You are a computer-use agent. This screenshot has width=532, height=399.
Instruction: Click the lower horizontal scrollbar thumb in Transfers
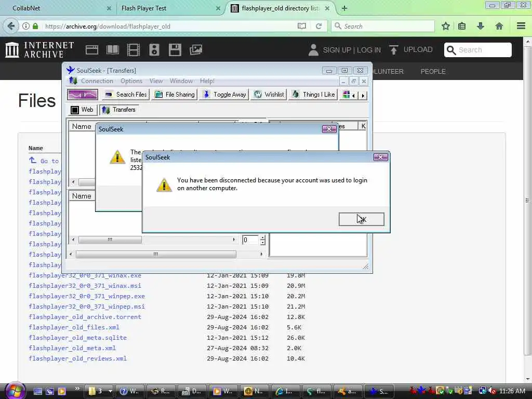click(x=156, y=255)
